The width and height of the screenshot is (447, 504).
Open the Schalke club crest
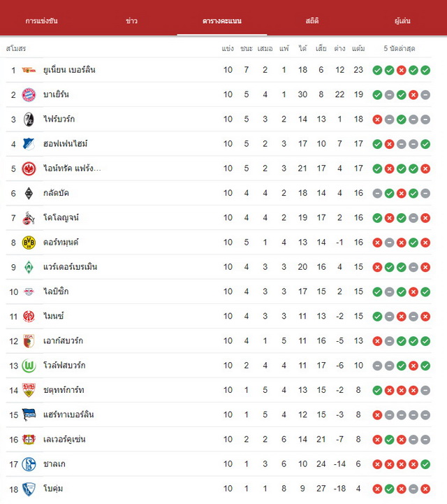(x=29, y=464)
